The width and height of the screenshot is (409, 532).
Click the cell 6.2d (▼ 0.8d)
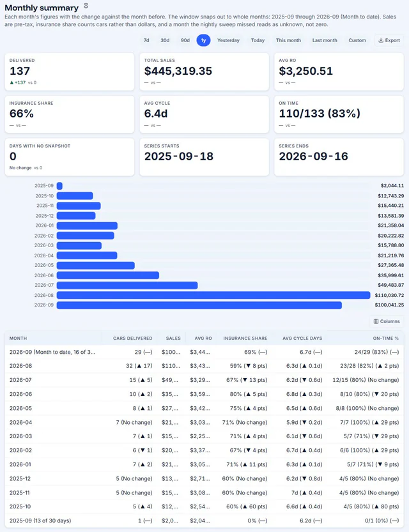click(x=304, y=479)
